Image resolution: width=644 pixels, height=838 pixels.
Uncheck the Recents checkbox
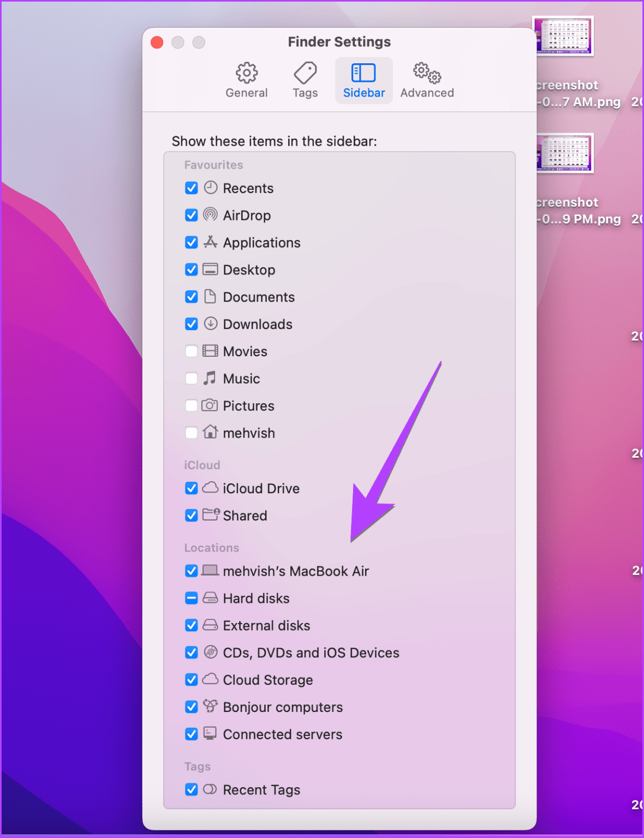pos(191,188)
